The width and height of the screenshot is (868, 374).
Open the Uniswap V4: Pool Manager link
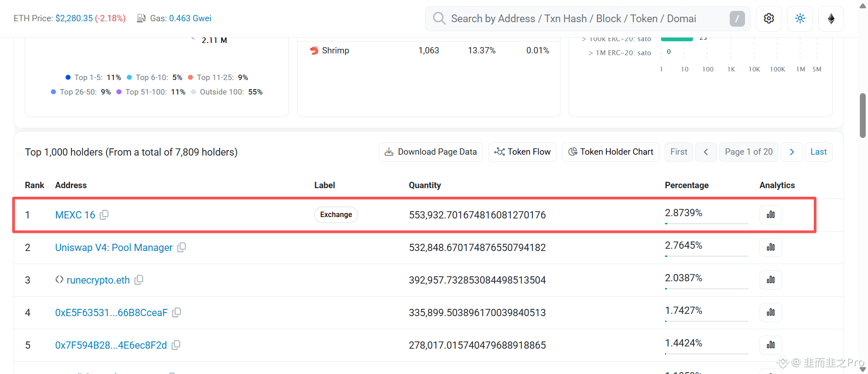114,247
